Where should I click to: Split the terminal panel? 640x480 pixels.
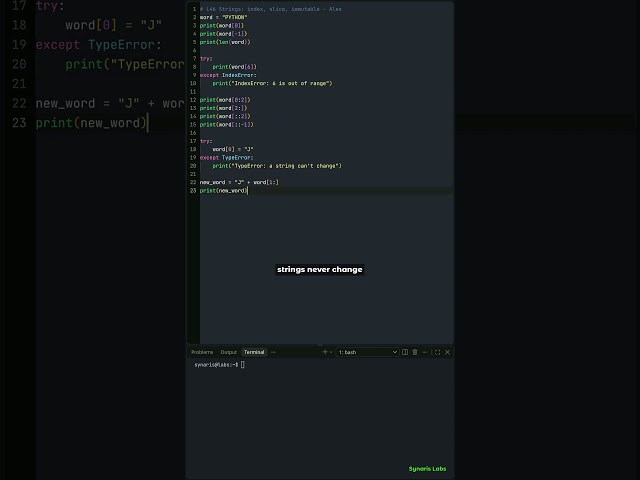(x=405, y=352)
